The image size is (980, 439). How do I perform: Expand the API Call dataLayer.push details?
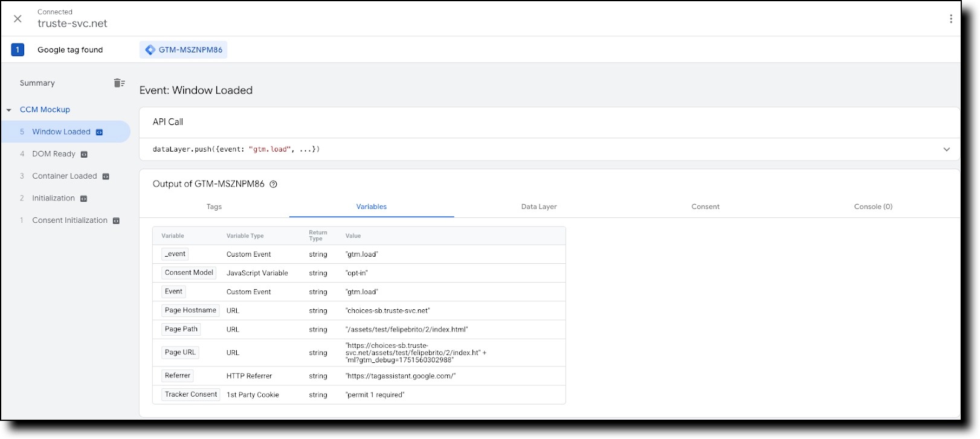point(946,149)
